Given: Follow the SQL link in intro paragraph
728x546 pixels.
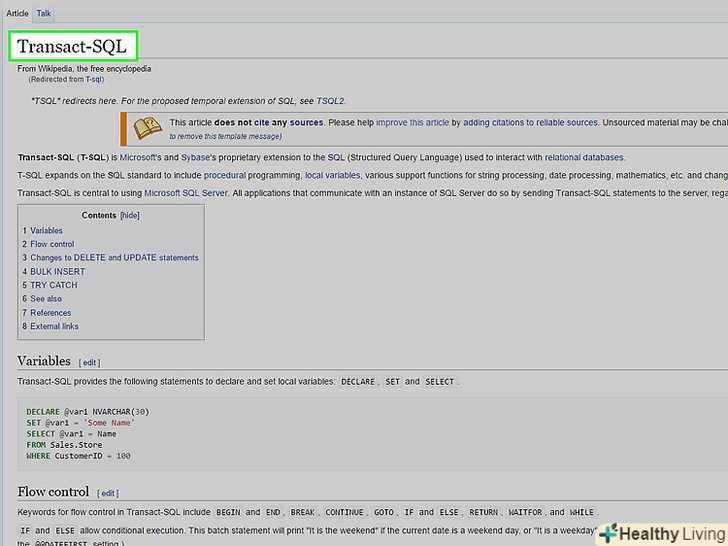Looking at the screenshot, I should click(336, 157).
